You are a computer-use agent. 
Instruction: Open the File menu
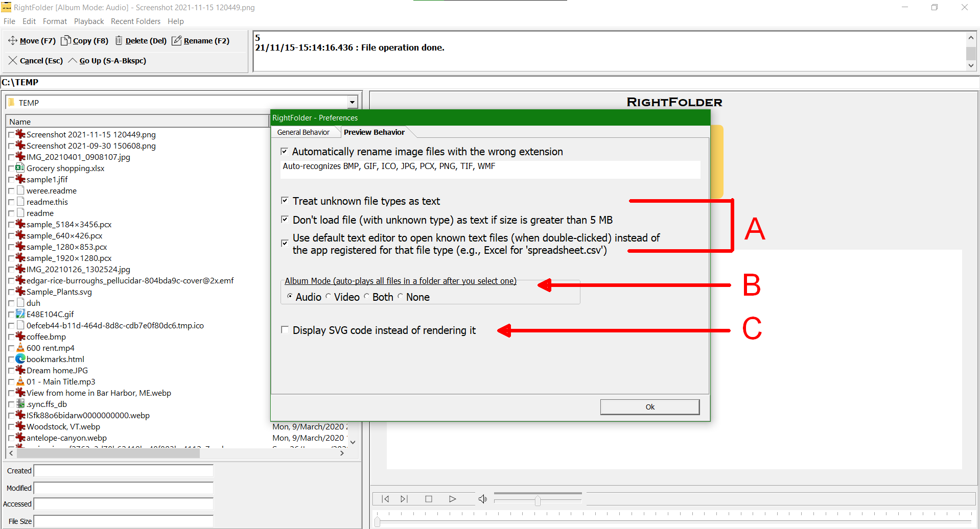9,21
